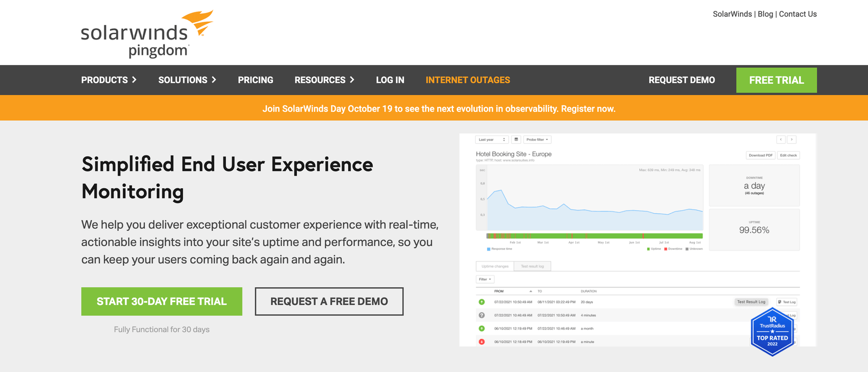
Task: Click the Fully Functional for 30 days text
Action: point(162,329)
